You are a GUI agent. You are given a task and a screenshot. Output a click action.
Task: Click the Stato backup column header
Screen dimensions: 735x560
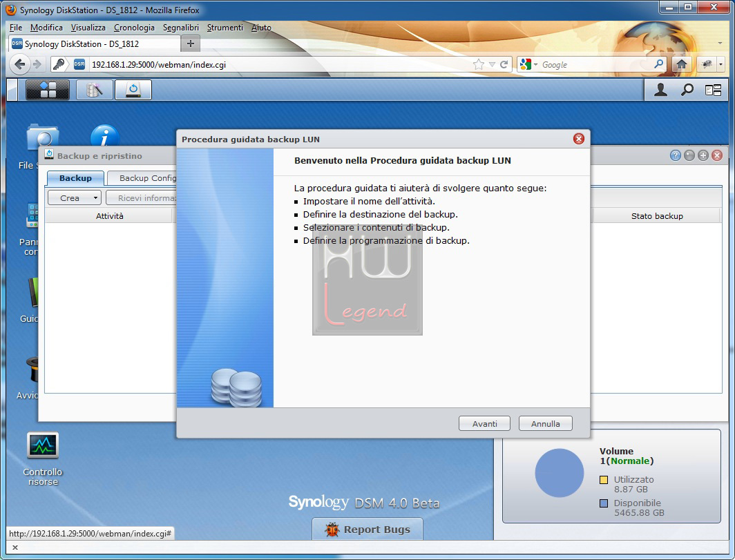[x=657, y=215]
